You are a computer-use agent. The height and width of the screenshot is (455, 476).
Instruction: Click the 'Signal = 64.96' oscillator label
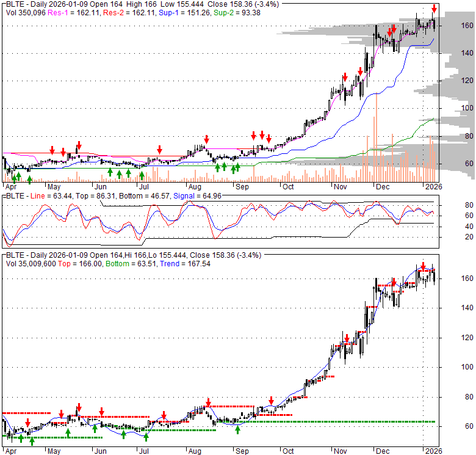pos(197,196)
